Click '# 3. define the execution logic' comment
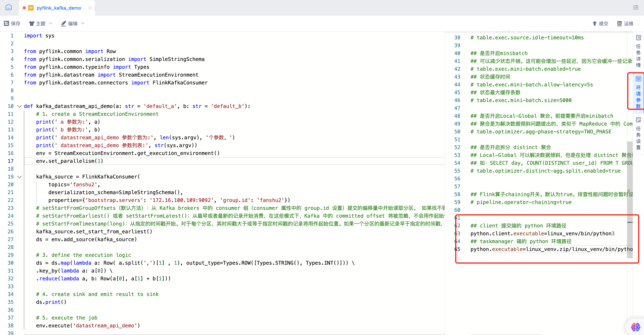 coord(84,255)
